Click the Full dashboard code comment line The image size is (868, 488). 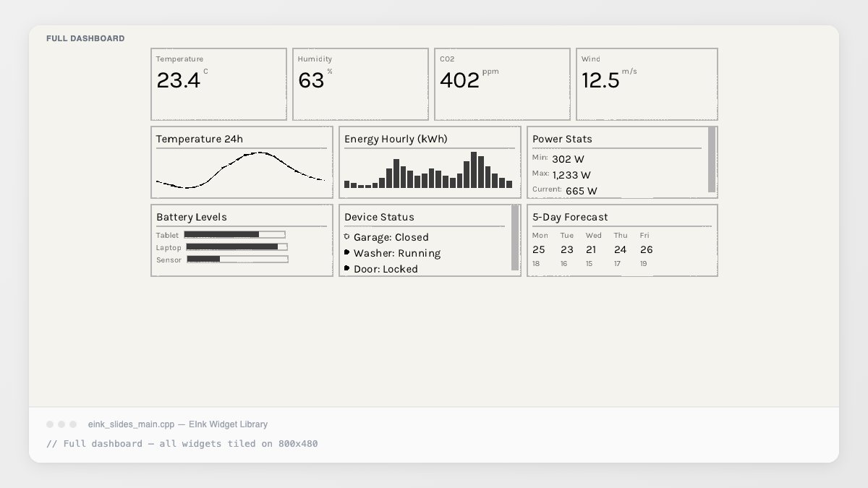pos(182,443)
